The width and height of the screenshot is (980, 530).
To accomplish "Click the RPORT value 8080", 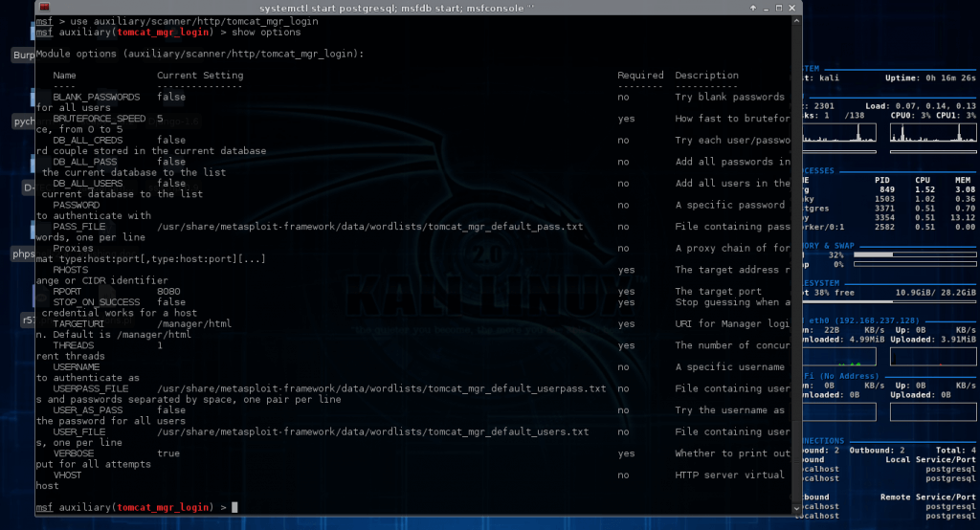I will [168, 291].
